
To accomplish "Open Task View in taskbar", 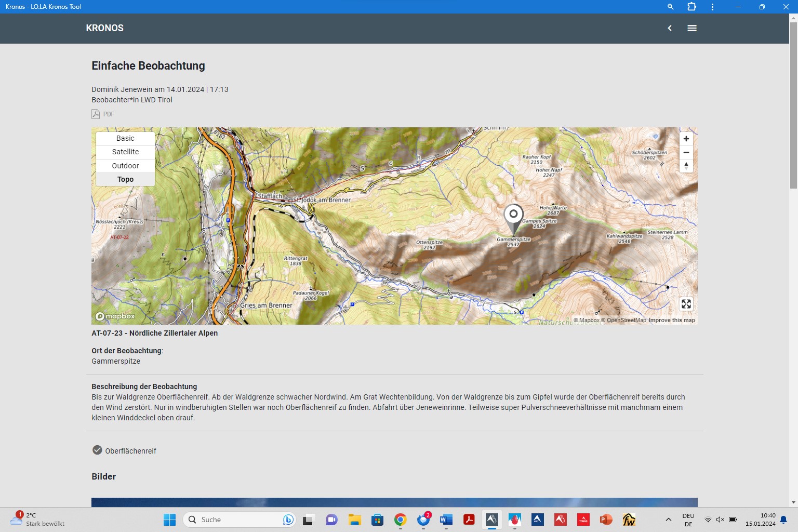I will 309,520.
